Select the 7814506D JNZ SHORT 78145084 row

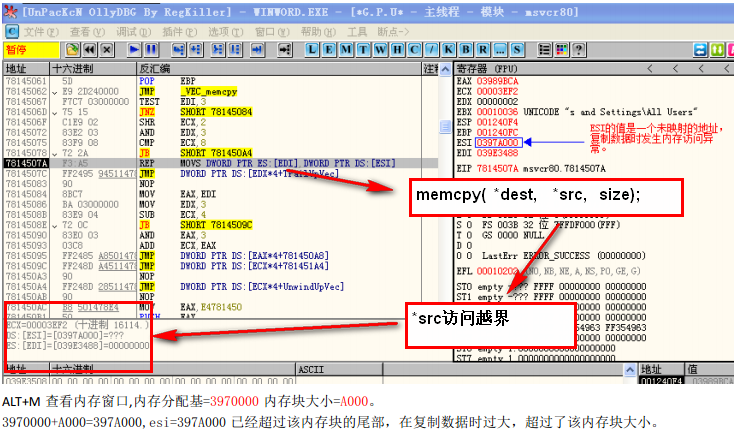[x=221, y=112]
